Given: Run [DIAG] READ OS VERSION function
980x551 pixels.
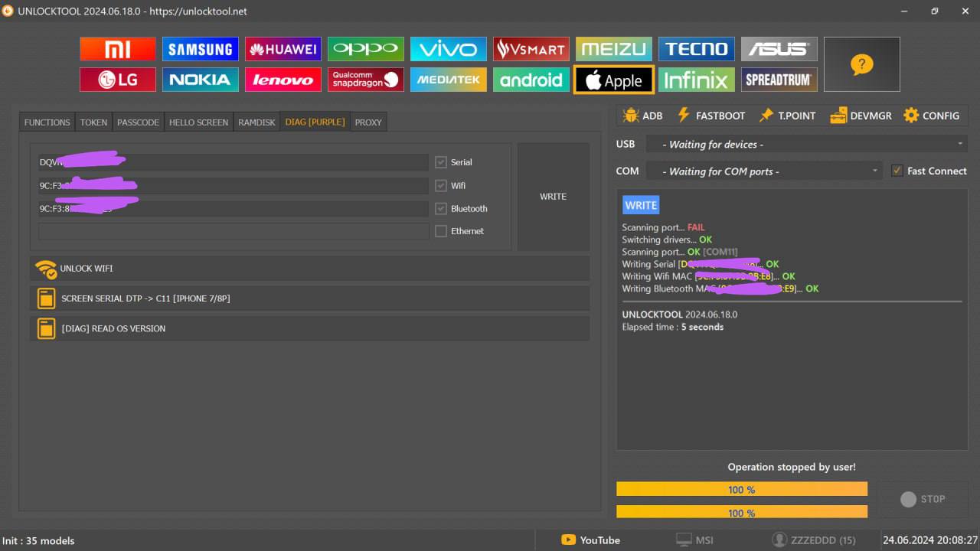Looking at the screenshot, I should tap(309, 328).
